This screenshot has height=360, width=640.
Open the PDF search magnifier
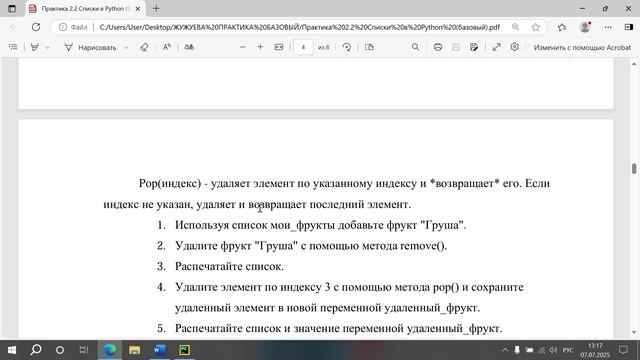(x=416, y=47)
